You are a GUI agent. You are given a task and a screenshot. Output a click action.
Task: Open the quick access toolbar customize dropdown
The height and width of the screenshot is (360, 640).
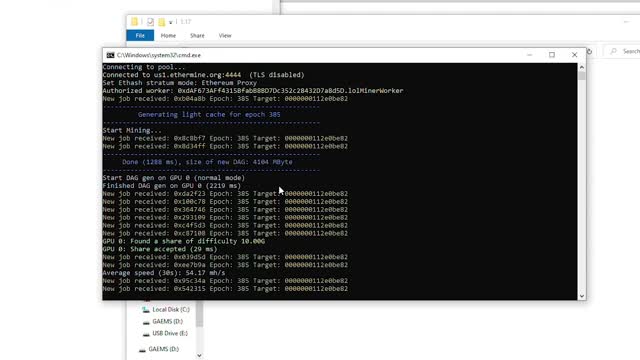point(171,22)
